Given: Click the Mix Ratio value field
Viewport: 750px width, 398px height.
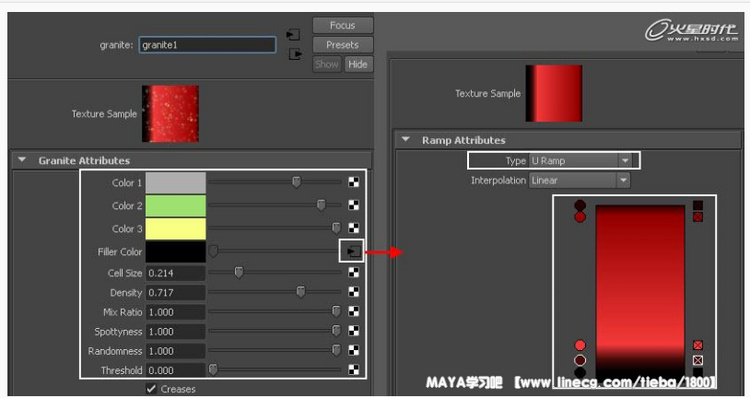Looking at the screenshot, I should (x=175, y=312).
